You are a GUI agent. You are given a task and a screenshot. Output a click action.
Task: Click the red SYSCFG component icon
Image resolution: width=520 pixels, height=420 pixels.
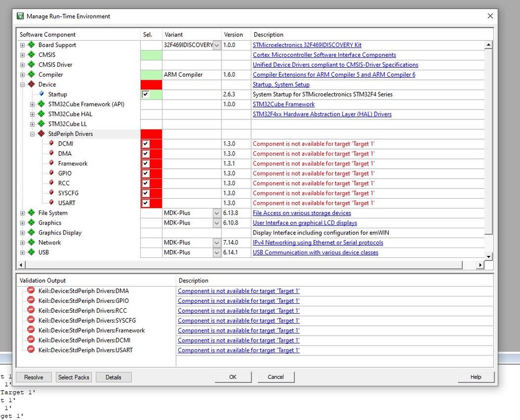52,193
